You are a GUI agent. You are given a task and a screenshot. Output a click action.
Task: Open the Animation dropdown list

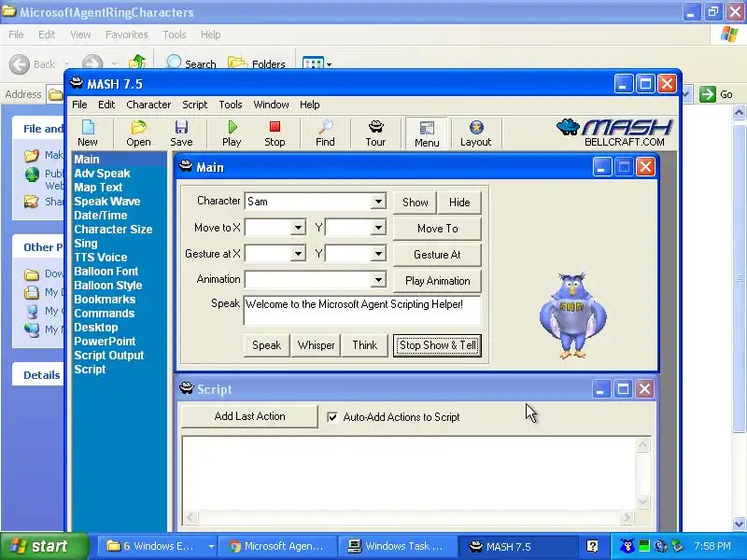point(378,279)
